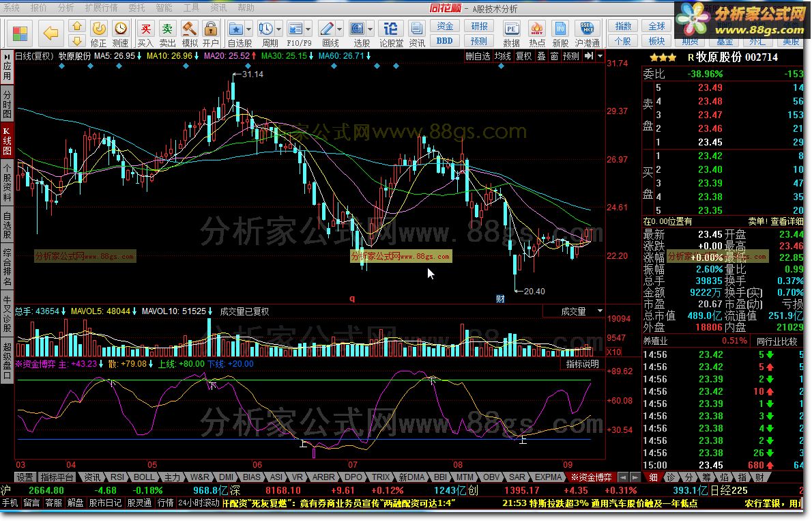Click the 修正 refresh icon
This screenshot has height=521, width=812.
(98, 29)
